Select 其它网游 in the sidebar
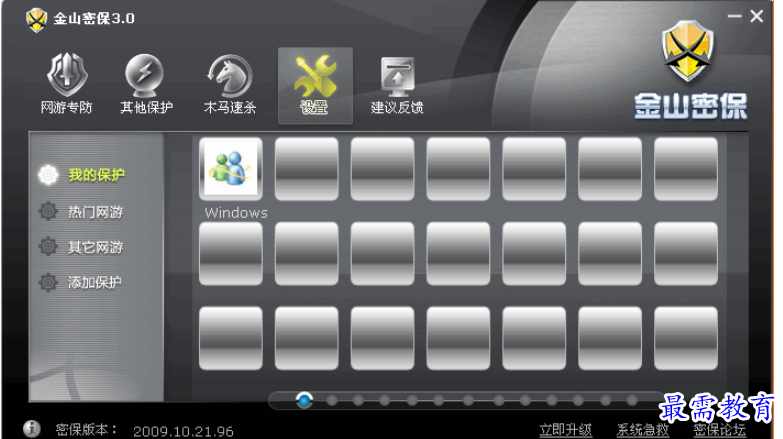Viewport: 783px width, 439px height. 95,247
